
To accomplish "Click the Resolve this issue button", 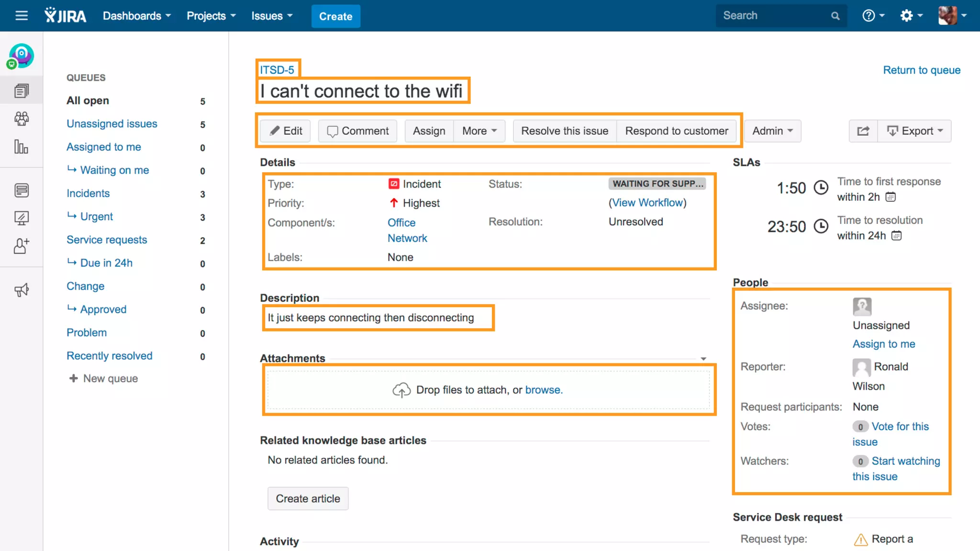I will tap(565, 131).
